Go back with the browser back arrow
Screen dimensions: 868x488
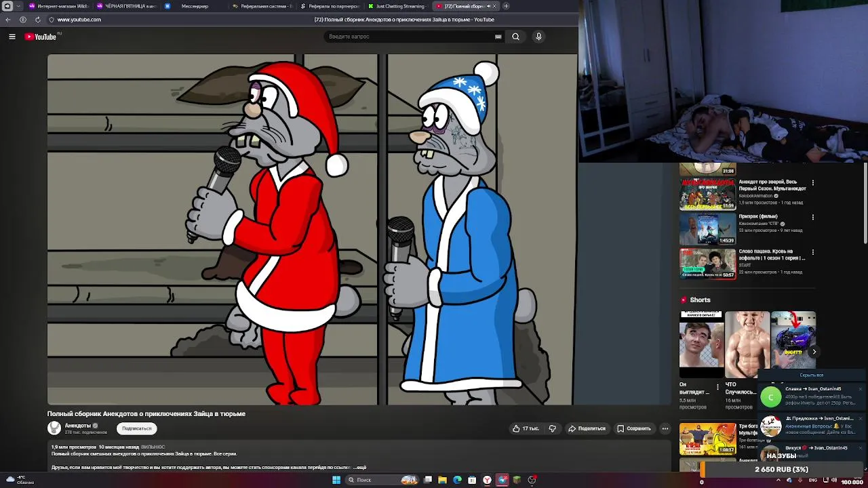8,20
